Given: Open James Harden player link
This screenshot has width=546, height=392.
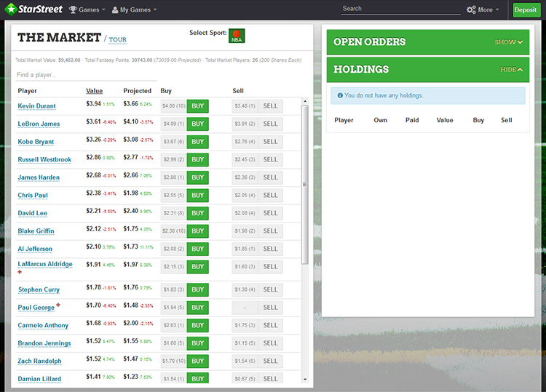Looking at the screenshot, I should tap(39, 177).
